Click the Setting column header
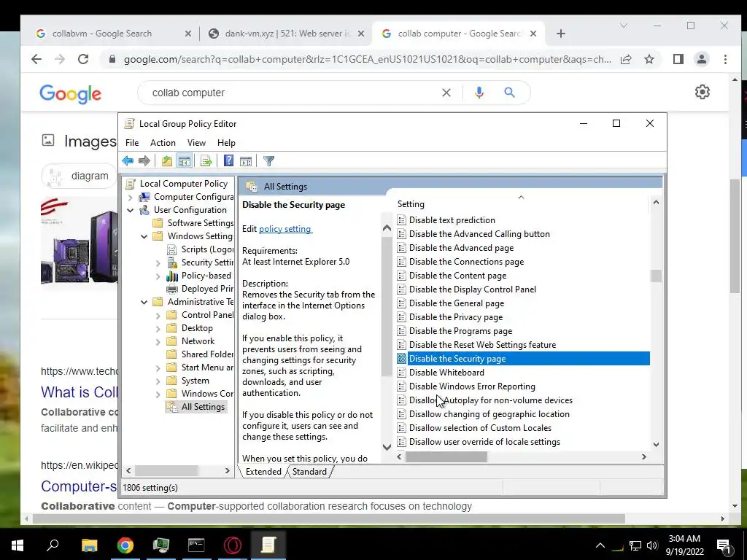This screenshot has width=747, height=560. [x=521, y=204]
